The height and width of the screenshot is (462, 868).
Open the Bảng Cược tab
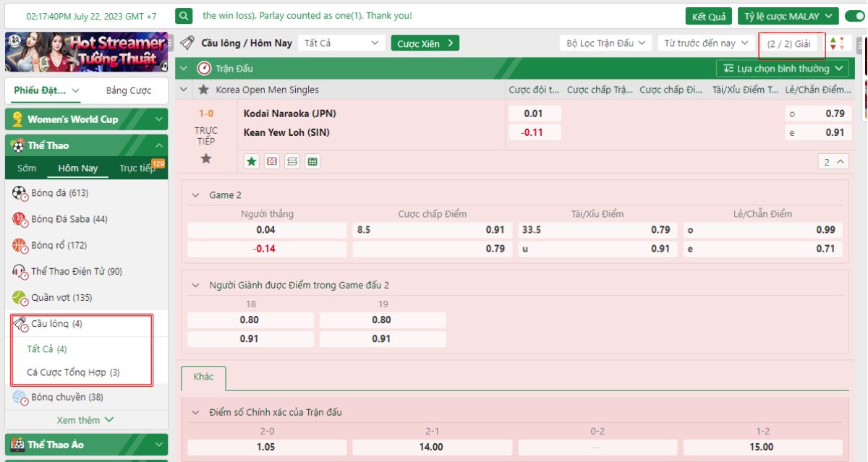point(129,91)
